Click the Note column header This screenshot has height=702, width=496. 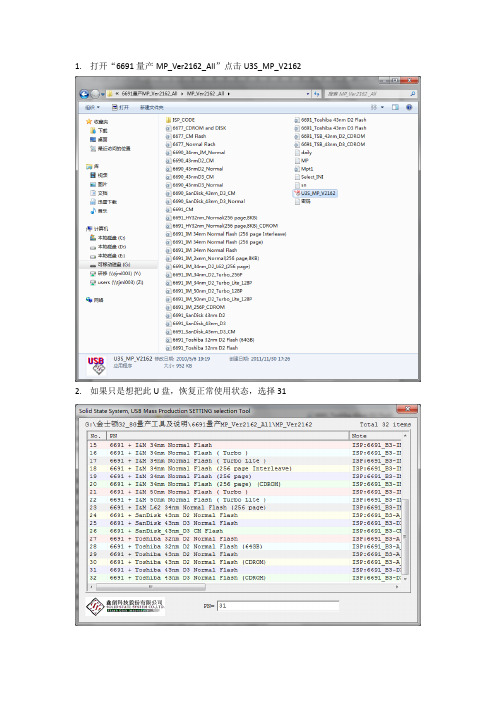coord(376,436)
